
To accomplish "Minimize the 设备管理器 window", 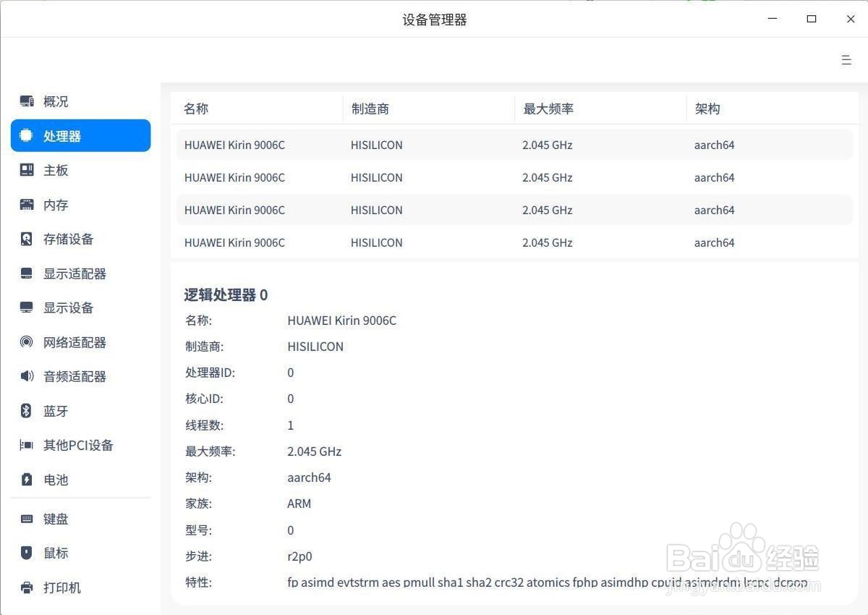I will 774,19.
